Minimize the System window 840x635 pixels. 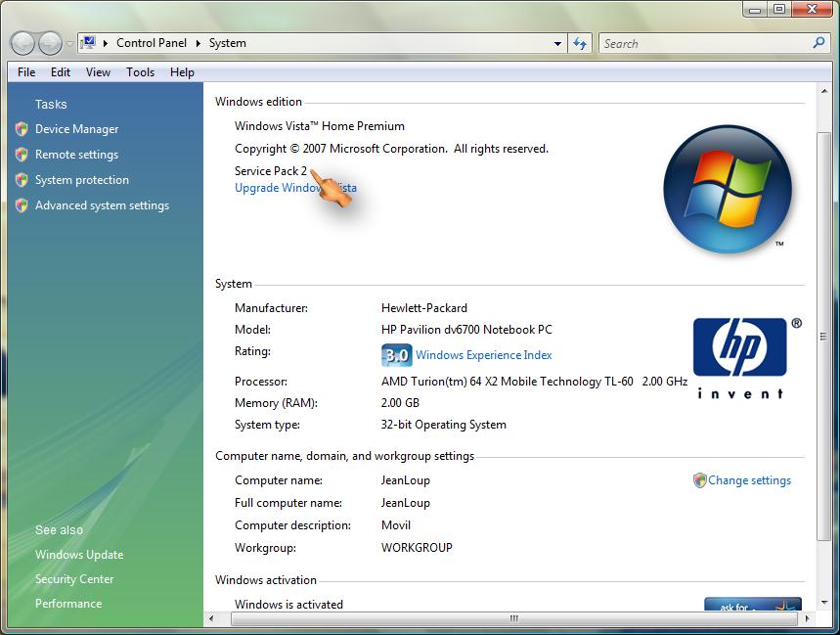[x=755, y=9]
